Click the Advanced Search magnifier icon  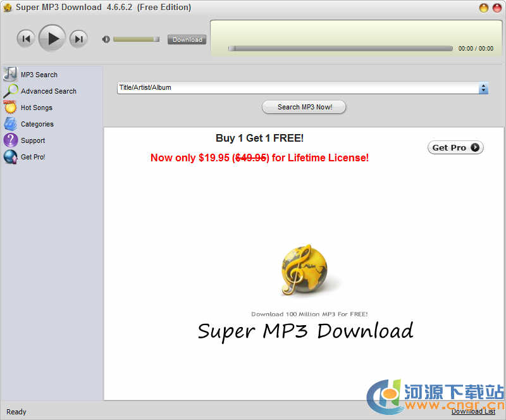pos(10,90)
